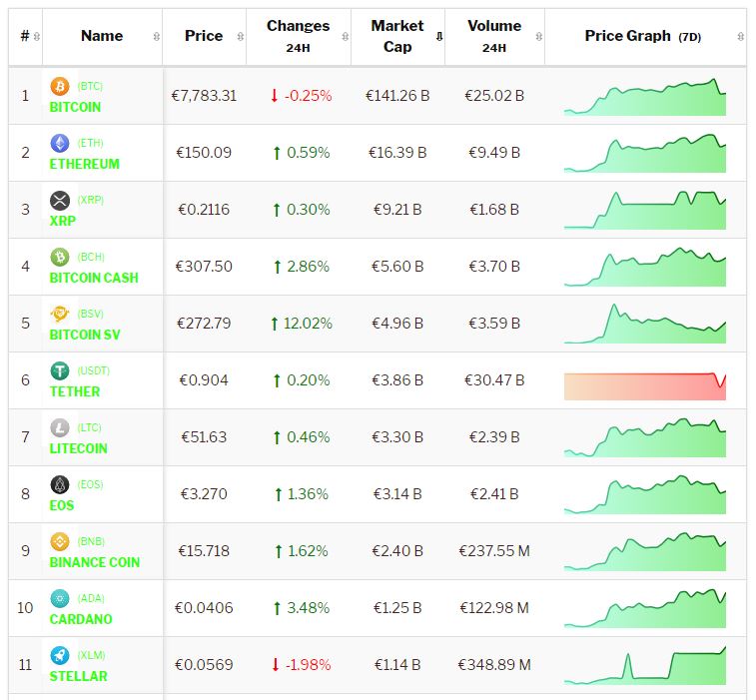Image resolution: width=756 pixels, height=700 pixels.
Task: Sort by rank number column header
Action: pos(25,36)
